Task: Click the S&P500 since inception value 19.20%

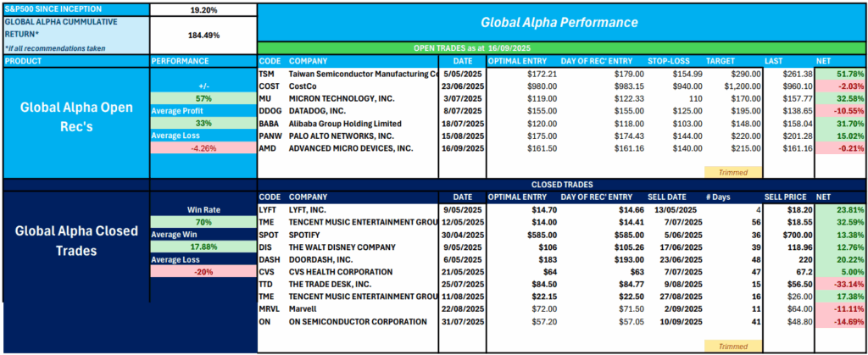Action: point(203,9)
